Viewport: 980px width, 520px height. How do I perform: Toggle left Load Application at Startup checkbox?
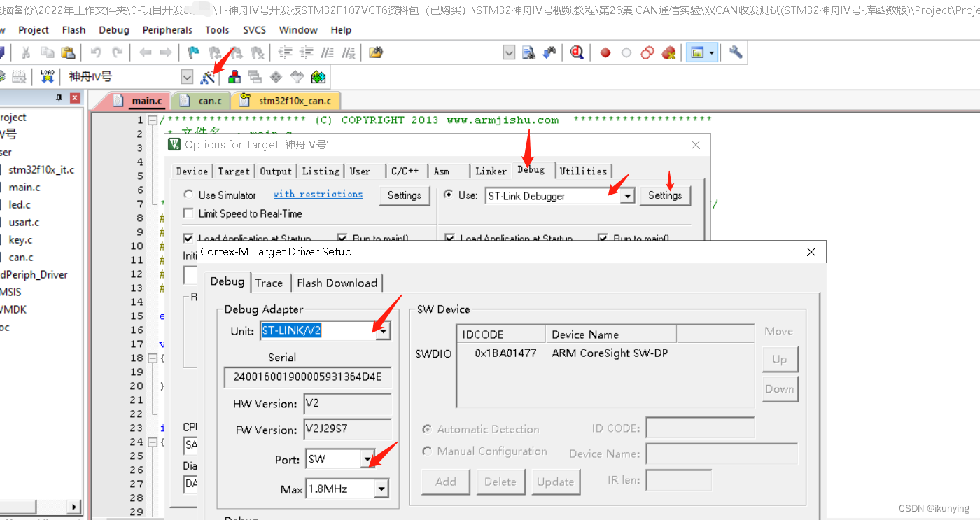pyautogui.click(x=188, y=238)
